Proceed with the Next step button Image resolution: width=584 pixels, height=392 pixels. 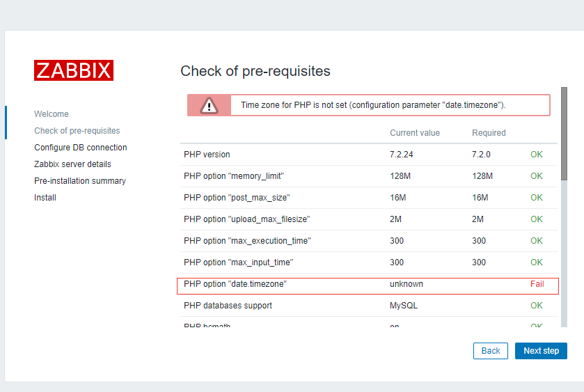[x=541, y=351]
